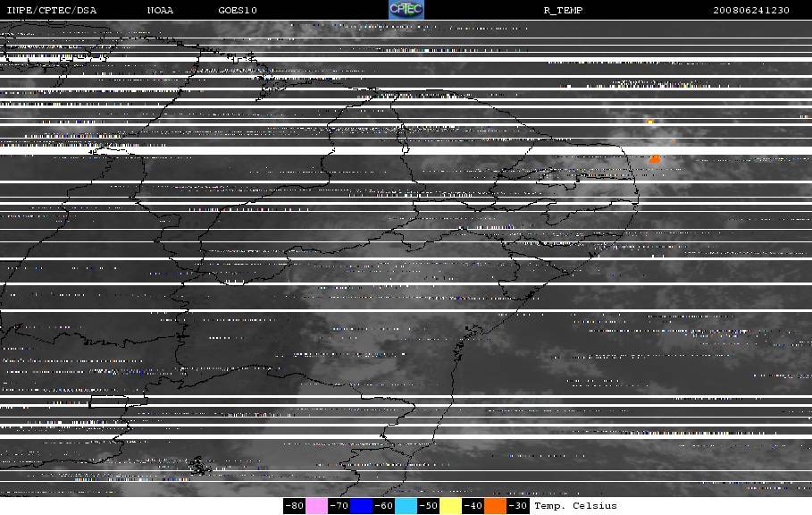Image resolution: width=812 pixels, height=515 pixels.
Task: Click the -30 value label in the legend
Action: pyautogui.click(x=517, y=506)
